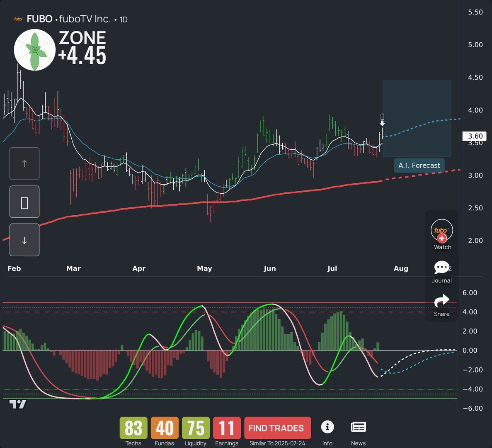The image size is (492, 448).
Task: Open the Earnings score 11 badge
Action: tap(227, 428)
